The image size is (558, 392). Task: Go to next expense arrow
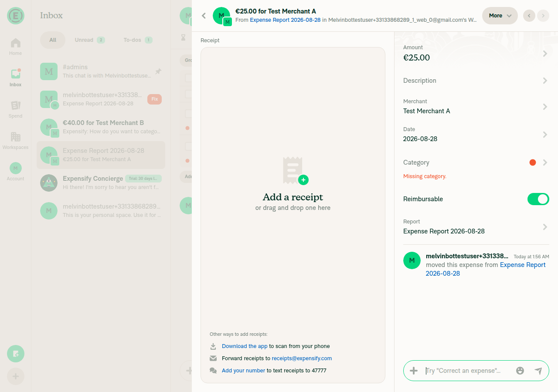pos(543,16)
